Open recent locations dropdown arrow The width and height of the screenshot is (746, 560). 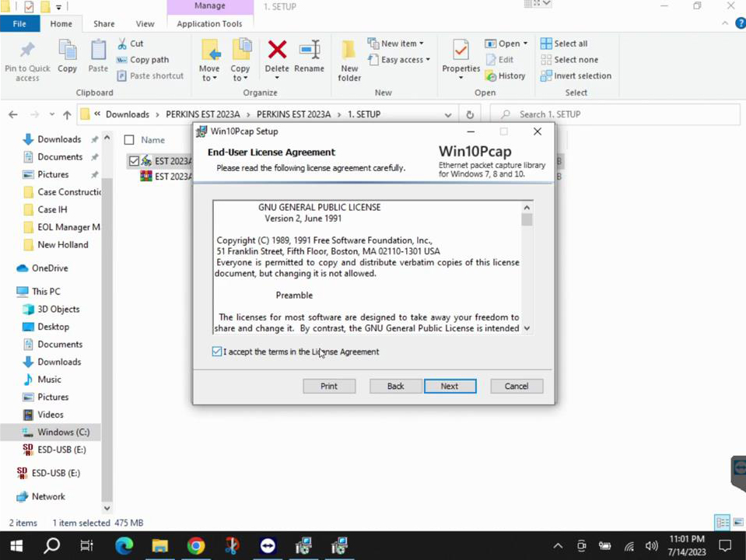(52, 114)
